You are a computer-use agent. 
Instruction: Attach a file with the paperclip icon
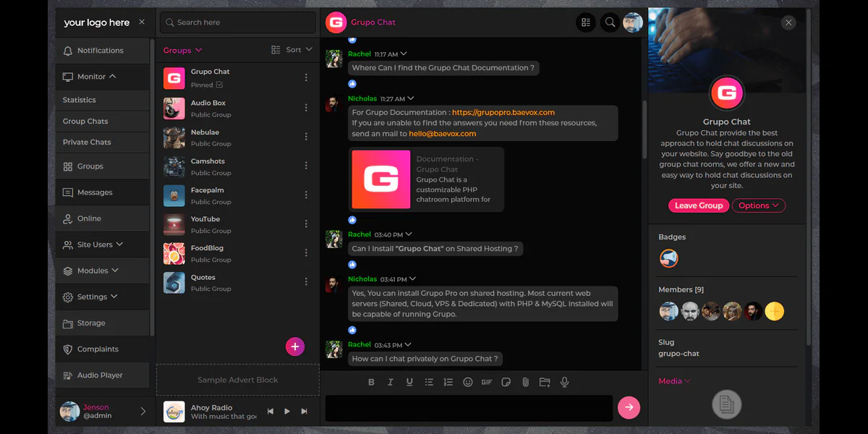[x=526, y=382]
